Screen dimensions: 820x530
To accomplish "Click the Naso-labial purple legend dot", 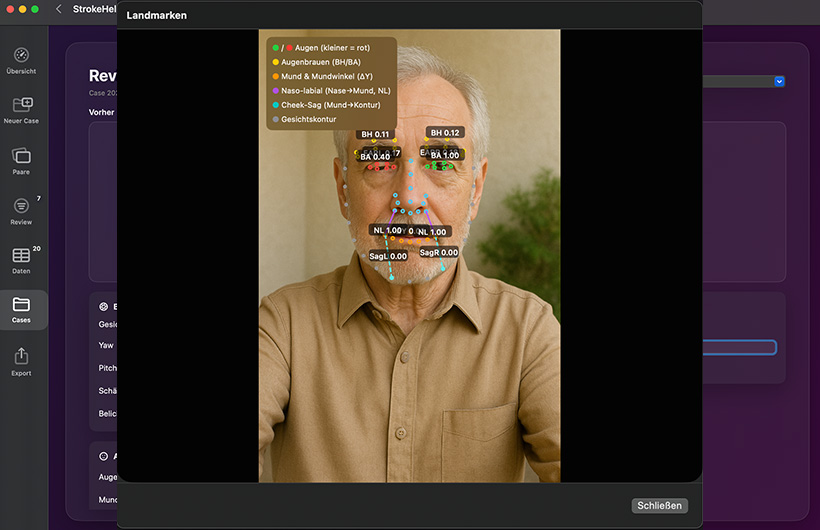I will click(x=275, y=90).
